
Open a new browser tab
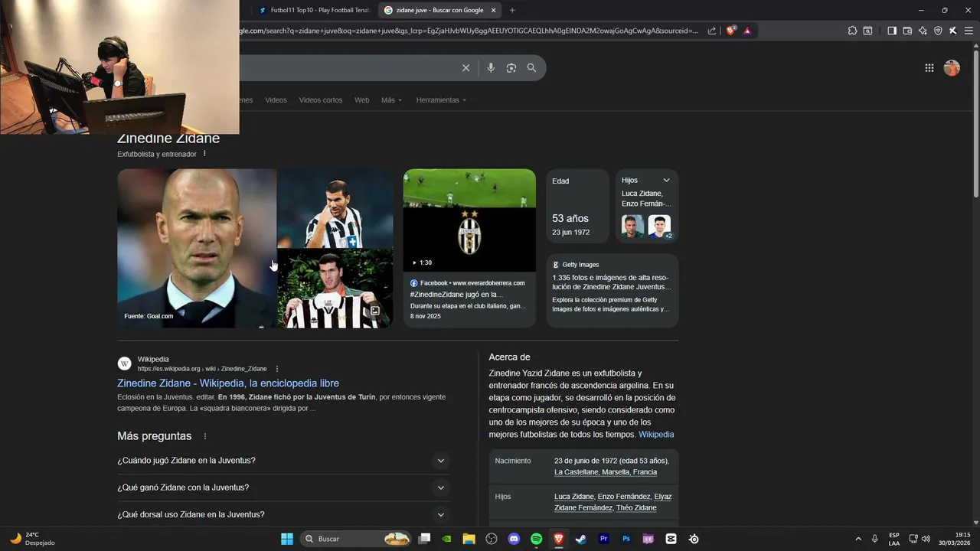(x=512, y=10)
